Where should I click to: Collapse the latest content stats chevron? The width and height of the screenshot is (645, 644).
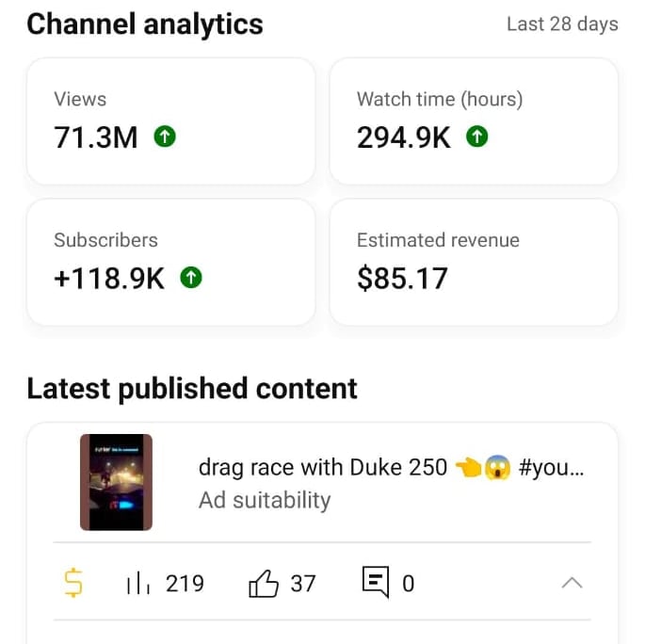click(572, 584)
